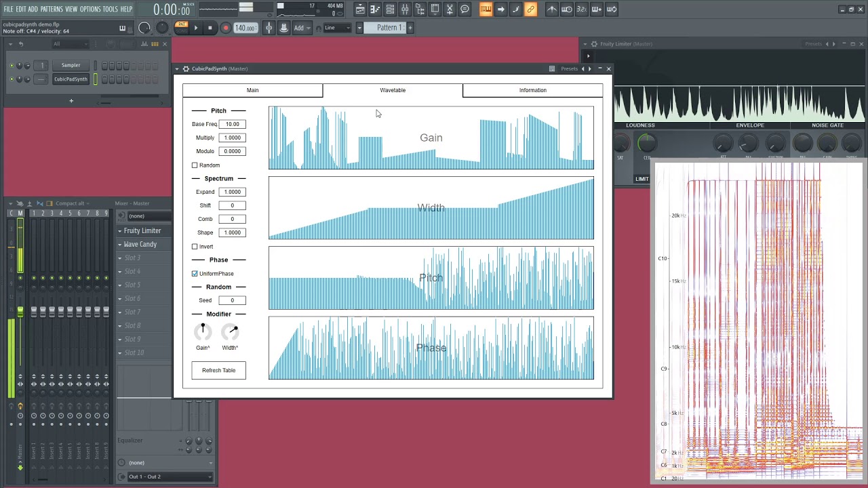Click the link chain icon in toolbar

[x=530, y=9]
